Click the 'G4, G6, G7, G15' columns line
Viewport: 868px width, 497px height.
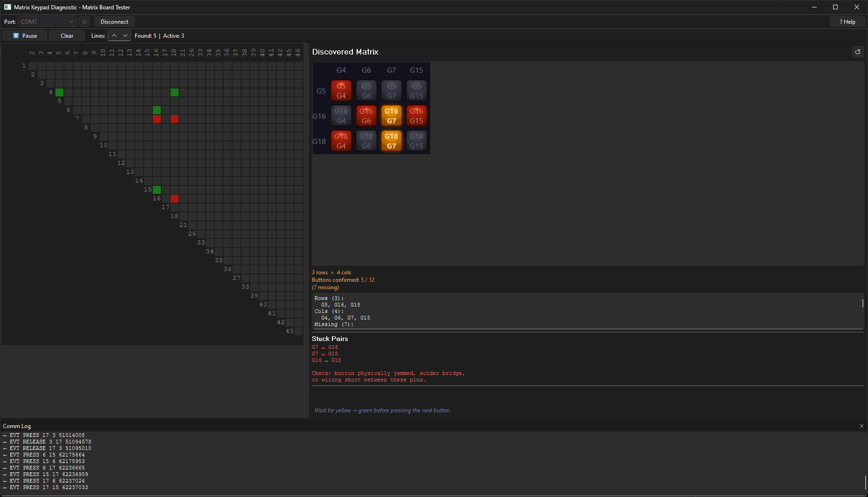[345, 318]
